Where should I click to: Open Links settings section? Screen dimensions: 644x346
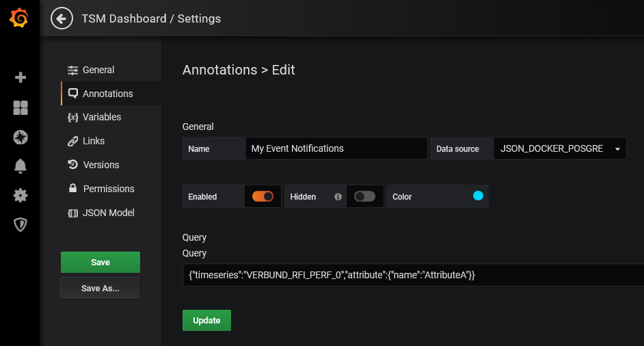click(94, 141)
